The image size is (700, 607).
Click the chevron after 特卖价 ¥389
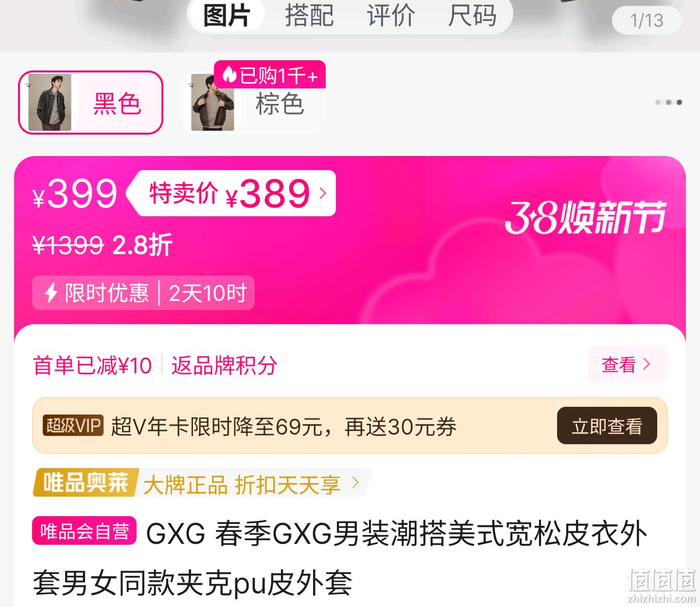click(323, 193)
